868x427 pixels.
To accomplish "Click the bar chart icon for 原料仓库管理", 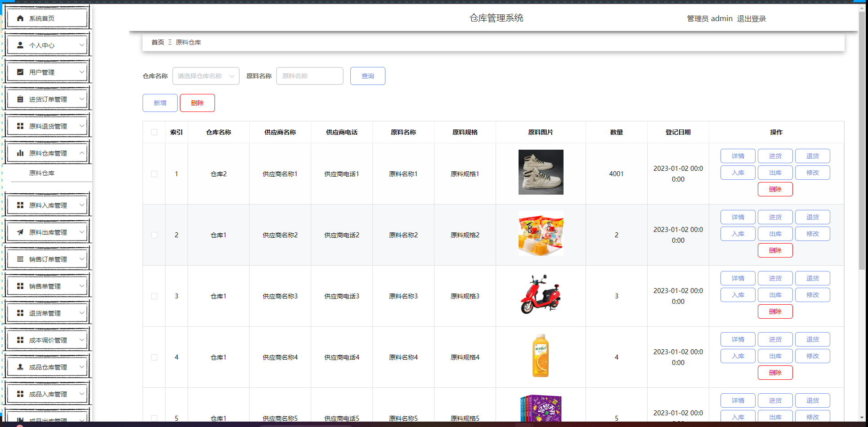I will pos(20,153).
